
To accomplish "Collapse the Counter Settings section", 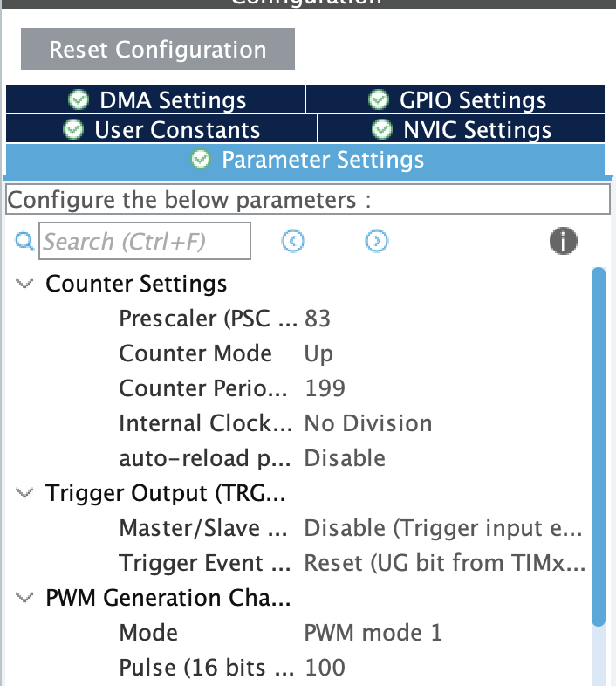I will point(25,284).
